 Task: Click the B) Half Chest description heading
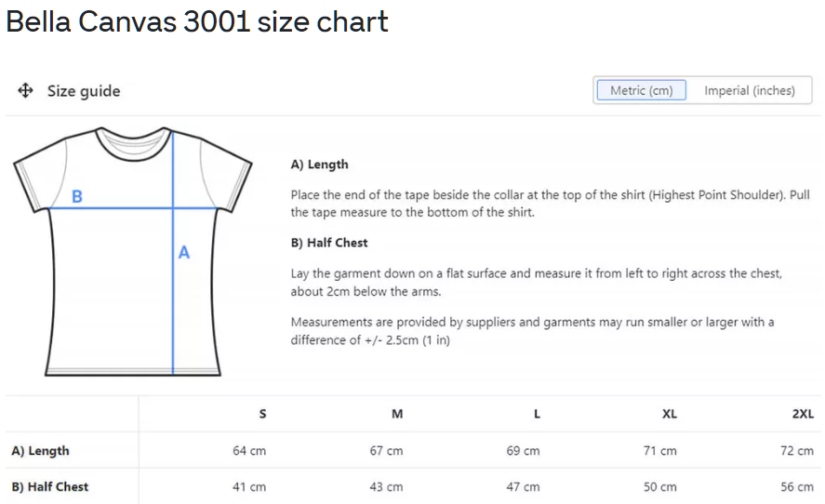[329, 243]
